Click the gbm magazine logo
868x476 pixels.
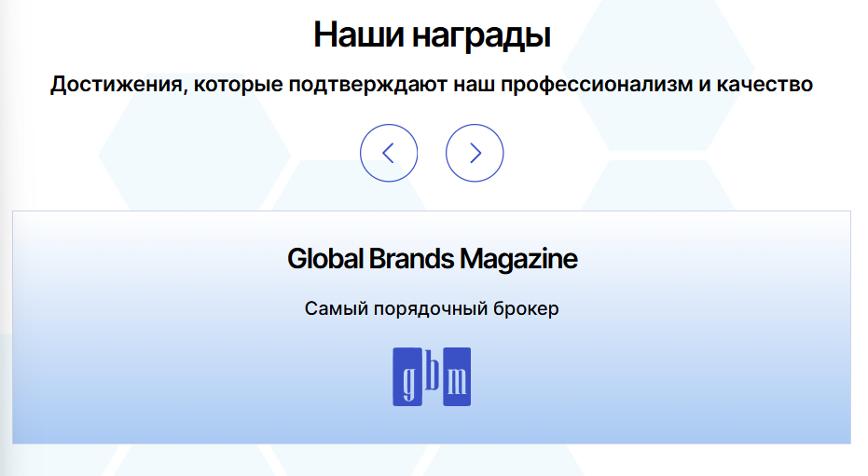click(432, 376)
